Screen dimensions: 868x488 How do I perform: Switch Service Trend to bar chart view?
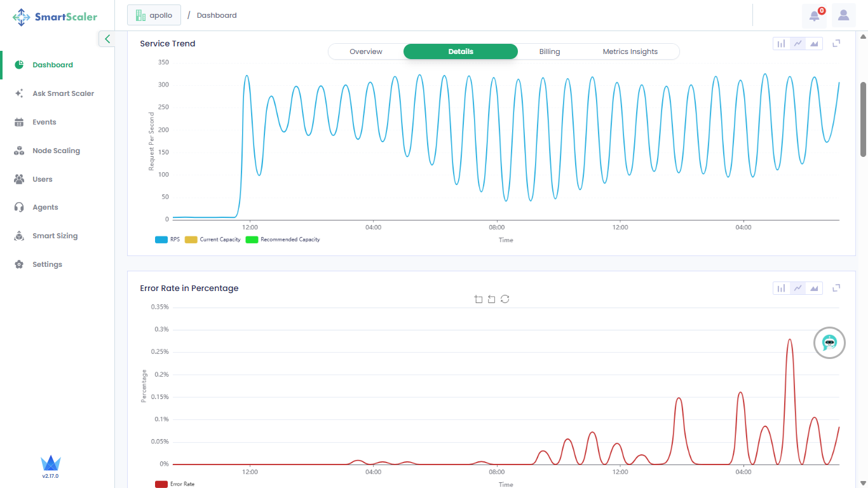point(781,43)
